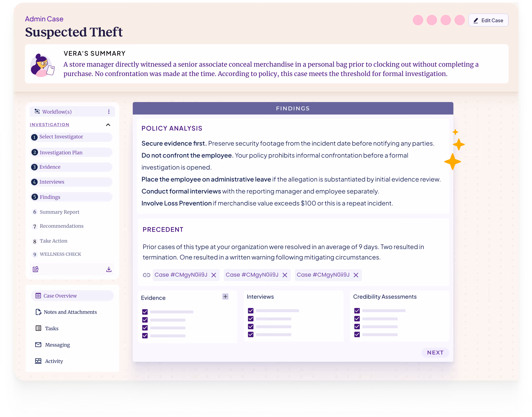Viewport: 532px width, 417px height.
Task: Toggle third Evidence checkbox
Action: point(145,328)
